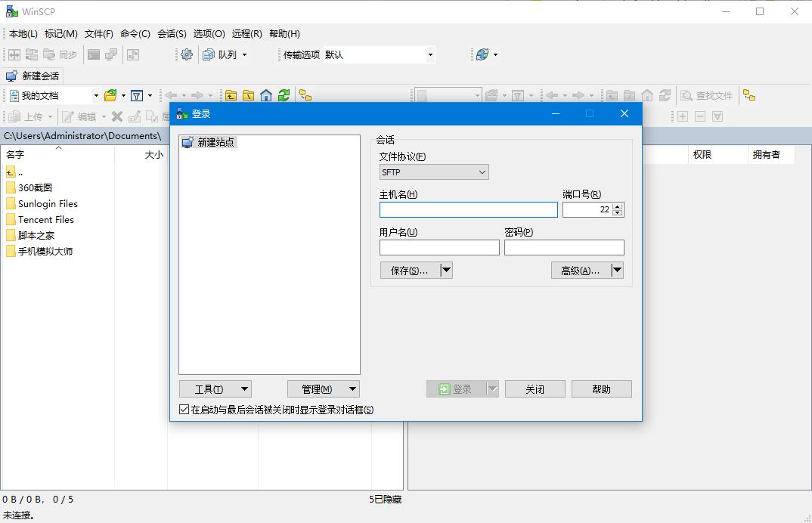Click the Queue (队列) toolbar icon
Screen dimensions: 812x523
coord(219,54)
